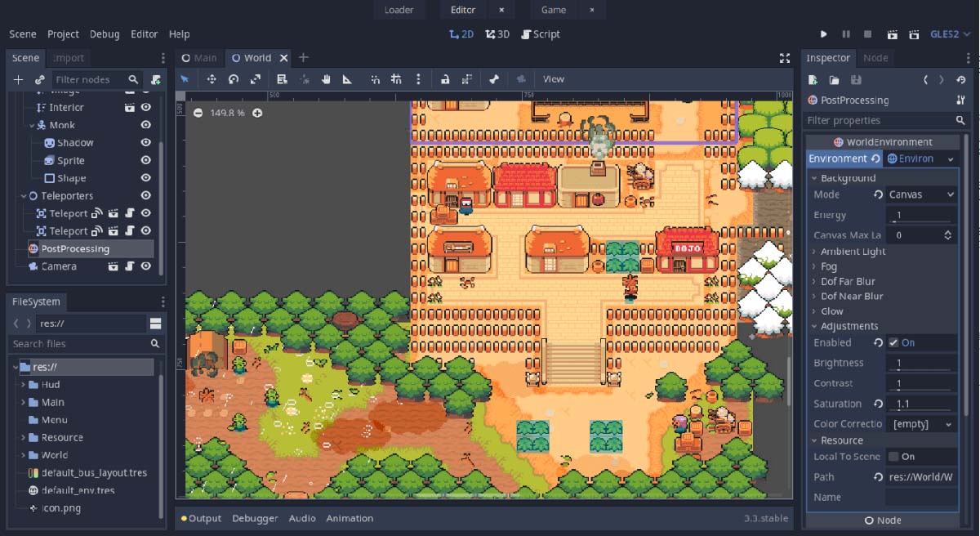Image resolution: width=980 pixels, height=536 pixels.
Task: Select the Select Mode arrow tool
Action: pos(185,79)
